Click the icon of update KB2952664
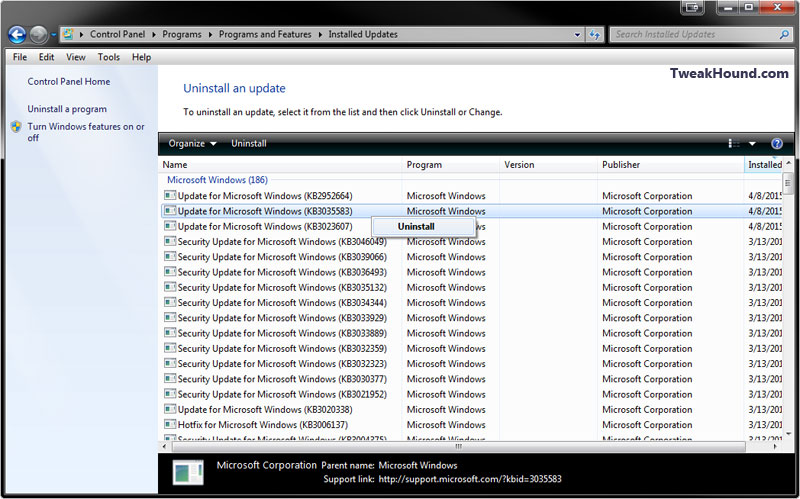800x499 pixels. 170,195
